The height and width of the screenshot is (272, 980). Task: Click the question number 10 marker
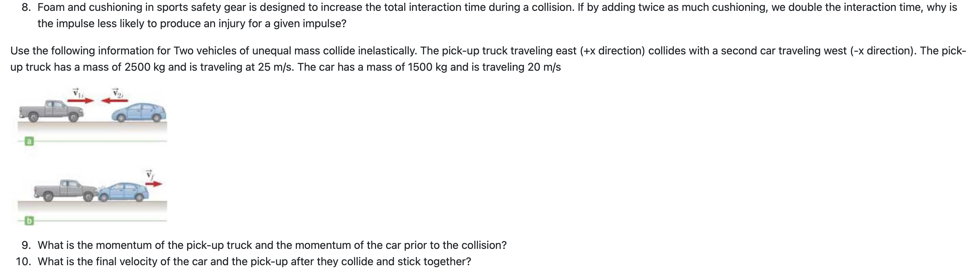23,262
